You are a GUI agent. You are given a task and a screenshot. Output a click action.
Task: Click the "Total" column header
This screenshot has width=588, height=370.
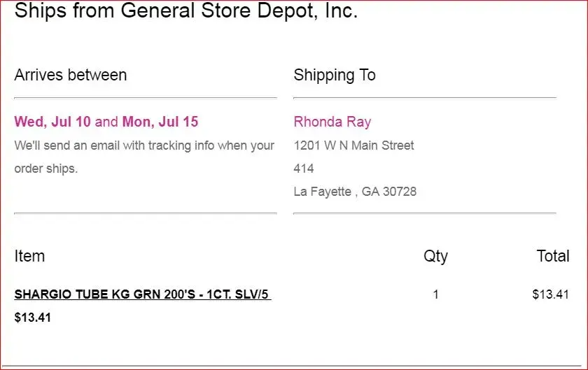tap(553, 256)
